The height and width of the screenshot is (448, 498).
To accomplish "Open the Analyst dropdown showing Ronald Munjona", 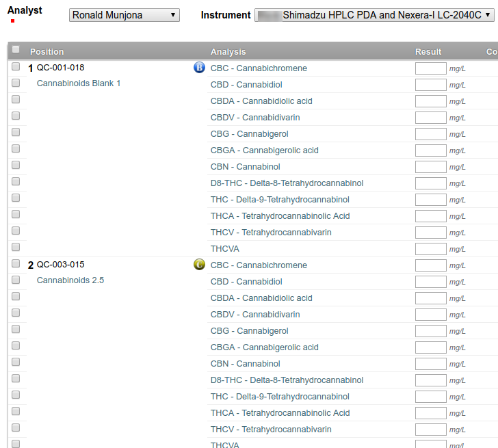I will click(x=124, y=15).
